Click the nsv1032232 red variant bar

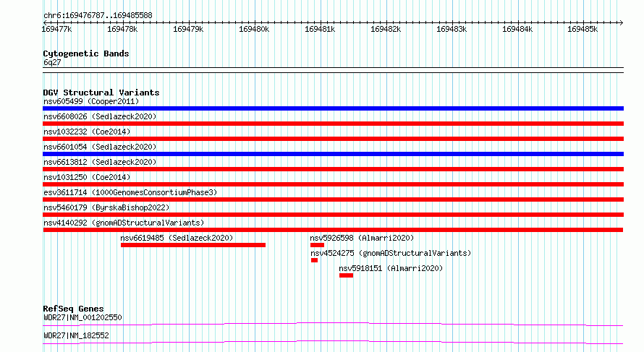click(333, 139)
